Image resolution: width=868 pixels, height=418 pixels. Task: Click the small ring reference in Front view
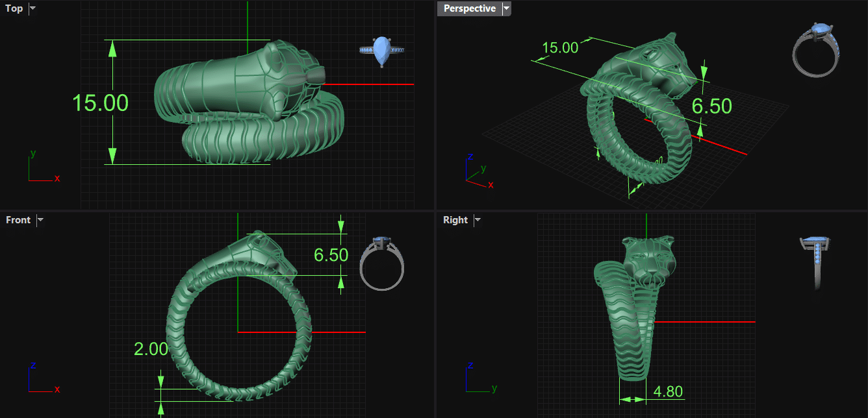click(382, 263)
